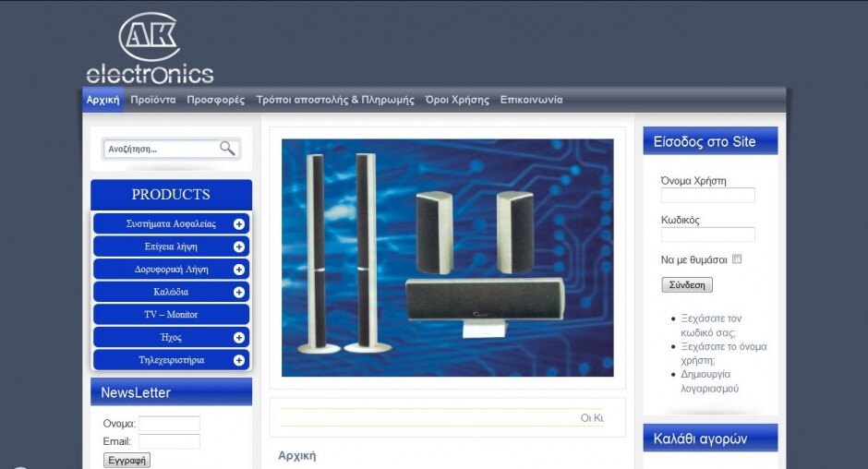Expand Καλώδια category plus icon
Screen dimensions: 868x469
pos(239,293)
